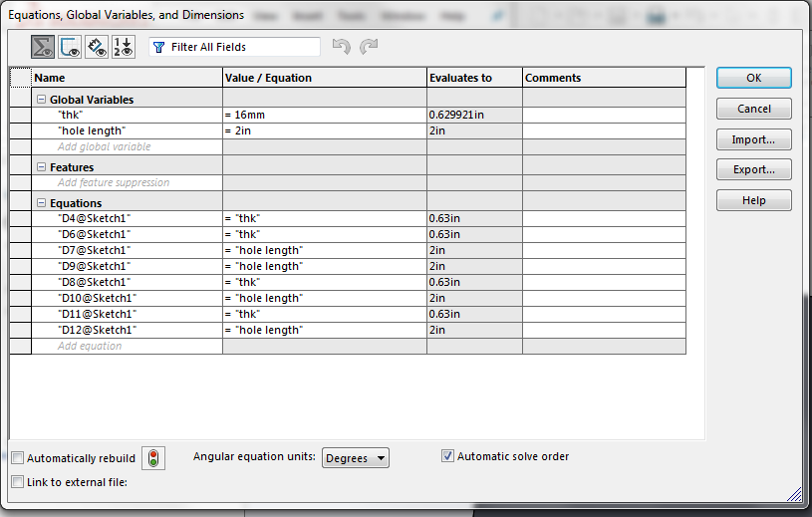
Task: Click the Add equation cell
Action: 127,347
